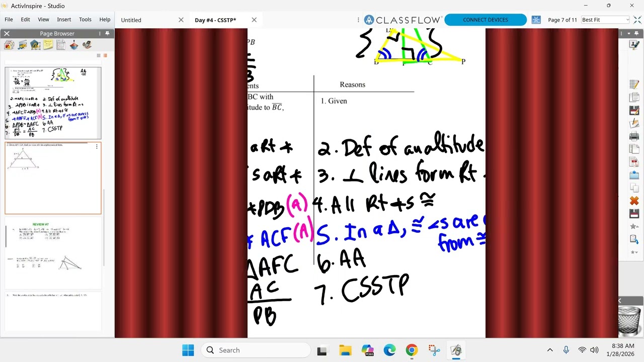644x362 pixels.
Task: Open the Insert menu
Action: pos(64,20)
